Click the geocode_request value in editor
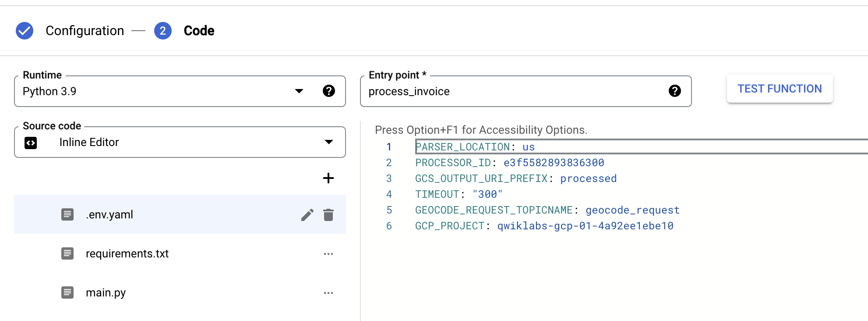 pyautogui.click(x=632, y=210)
